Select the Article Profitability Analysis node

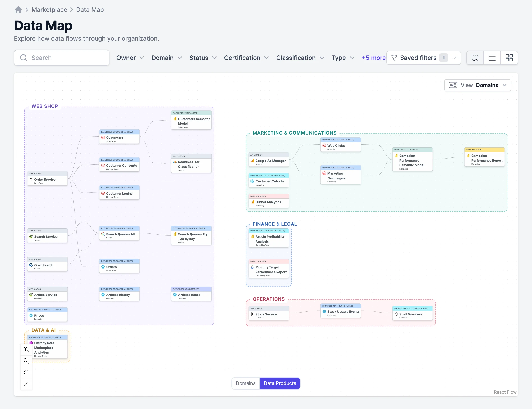pos(269,238)
